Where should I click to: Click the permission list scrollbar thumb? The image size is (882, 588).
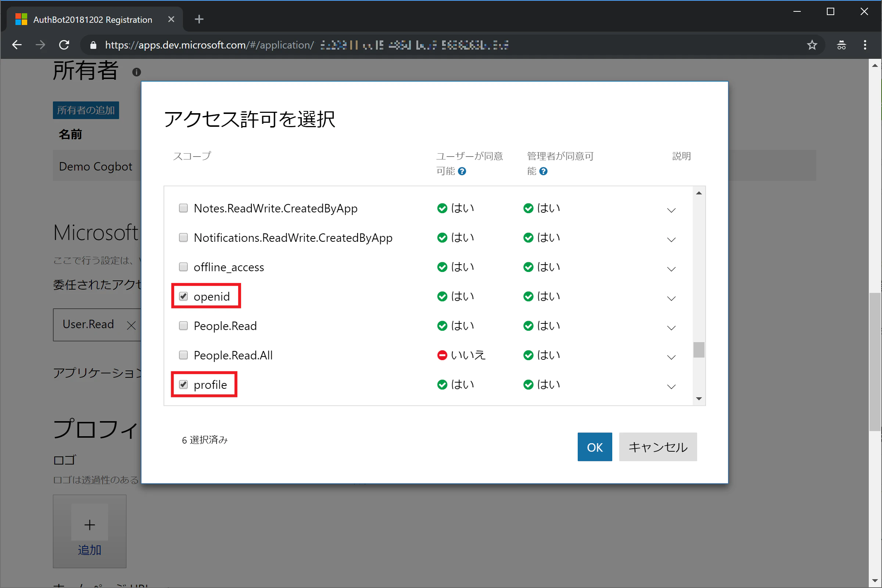pos(699,350)
